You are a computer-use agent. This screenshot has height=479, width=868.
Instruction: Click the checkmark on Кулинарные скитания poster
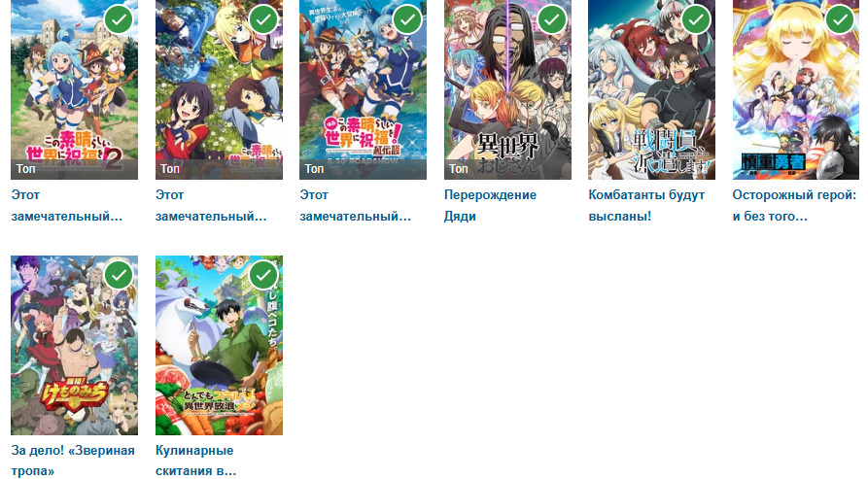(x=263, y=275)
